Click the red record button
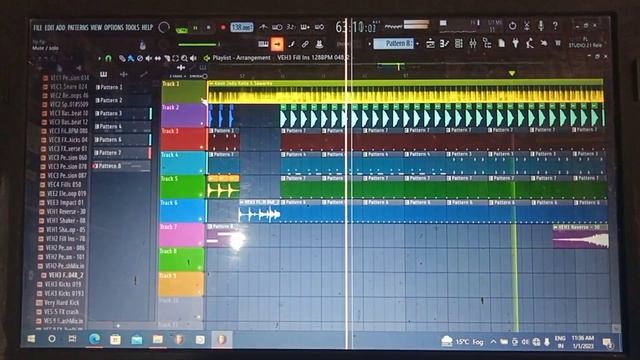Screen dimensions: 640x360 pos(223,28)
